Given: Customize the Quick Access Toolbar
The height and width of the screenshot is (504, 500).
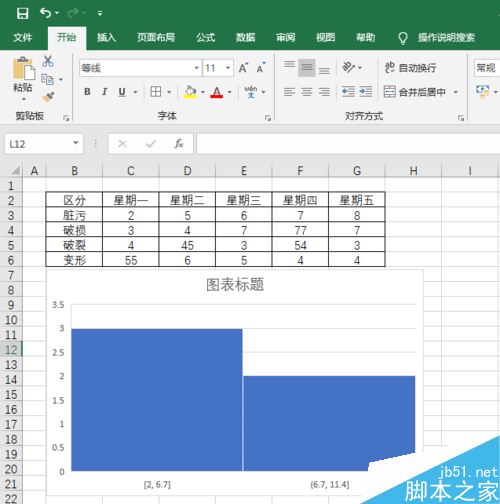Looking at the screenshot, I should [100, 13].
